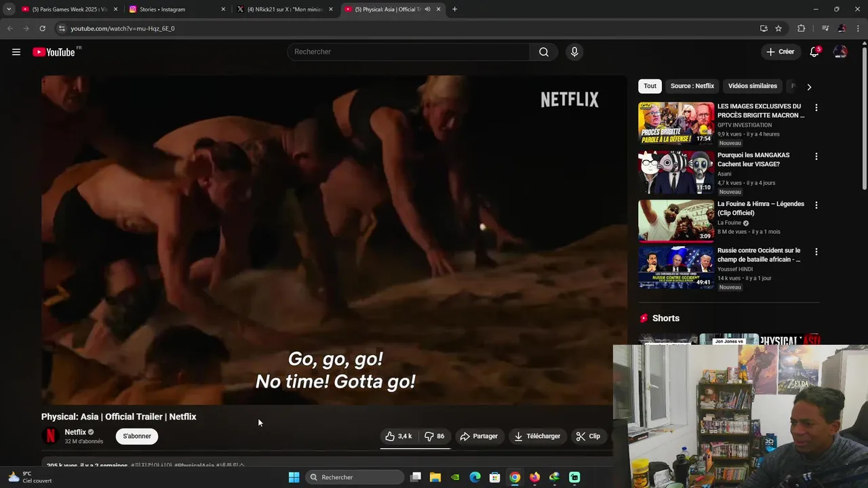
Task: Click the Partager share button
Action: coord(479,436)
